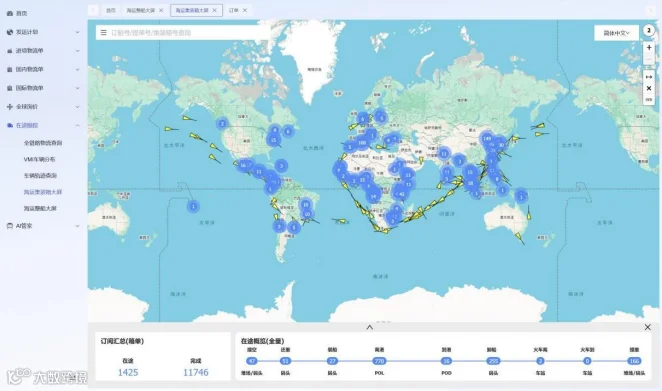
Task: Zoom in the map with plus button
Action: pyautogui.click(x=649, y=48)
